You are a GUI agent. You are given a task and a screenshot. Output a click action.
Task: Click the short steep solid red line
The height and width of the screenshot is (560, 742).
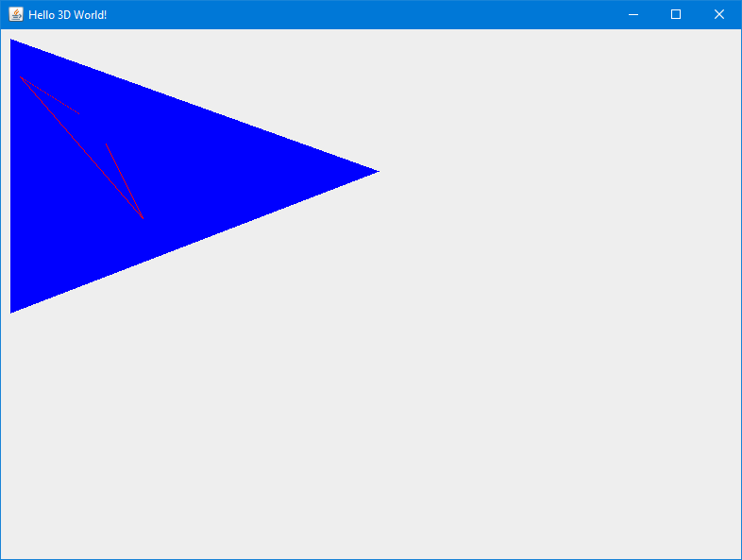pyautogui.click(x=125, y=180)
